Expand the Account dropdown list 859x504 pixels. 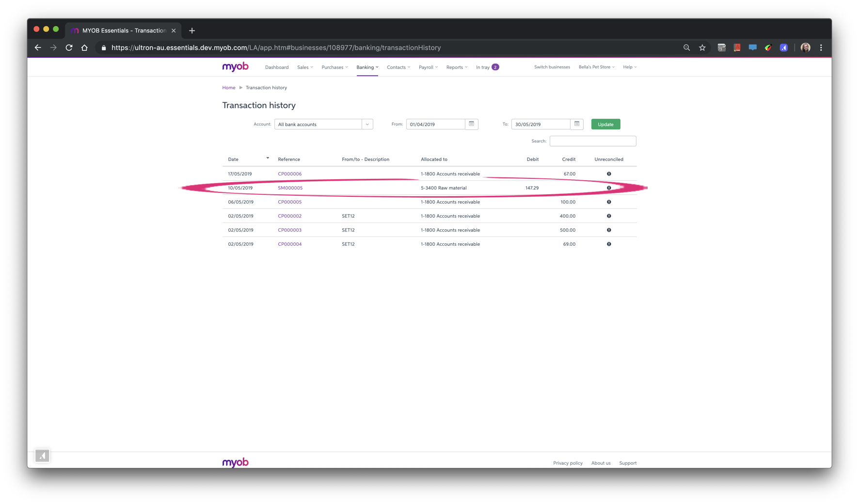367,125
